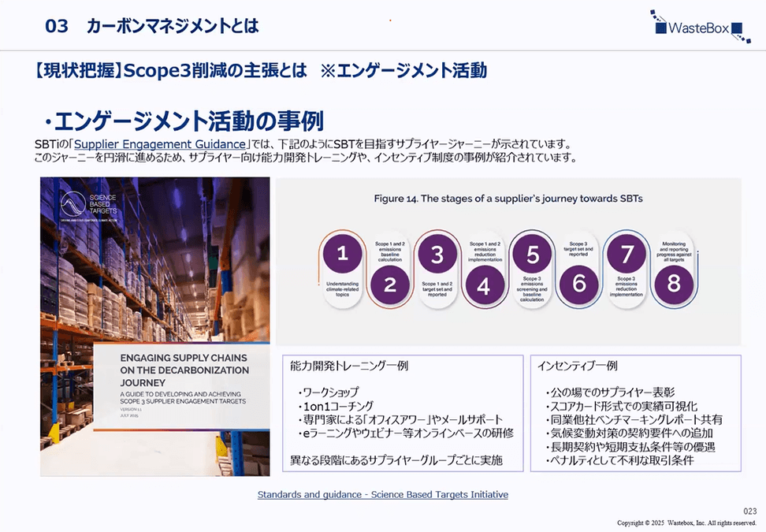Click the 能力開発トレーニング一例 box heading
Viewport: 766px width, 532px height.
click(x=350, y=366)
